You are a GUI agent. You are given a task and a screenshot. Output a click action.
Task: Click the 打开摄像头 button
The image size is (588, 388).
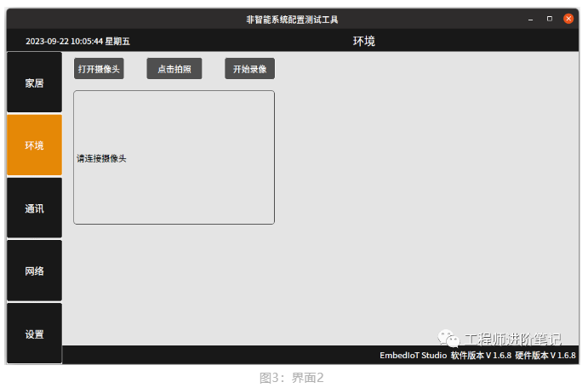99,69
